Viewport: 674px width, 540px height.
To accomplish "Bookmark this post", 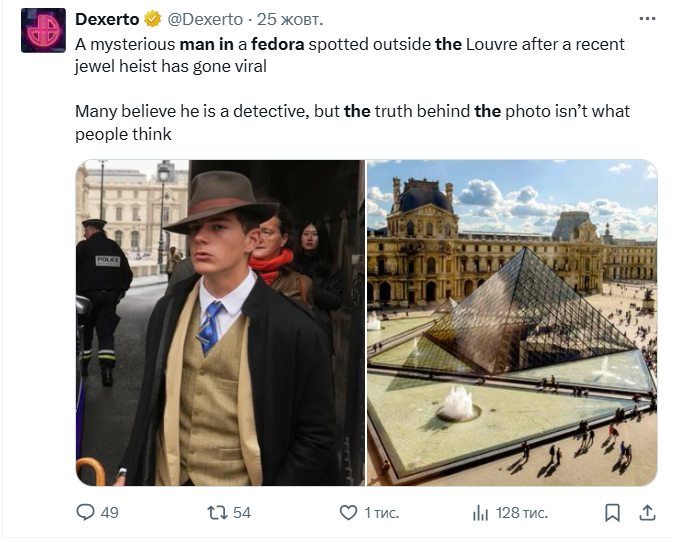I will coord(613,512).
